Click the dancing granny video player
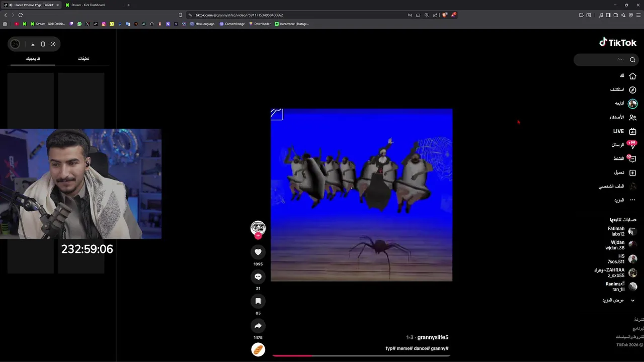The image size is (644, 362). (x=361, y=195)
